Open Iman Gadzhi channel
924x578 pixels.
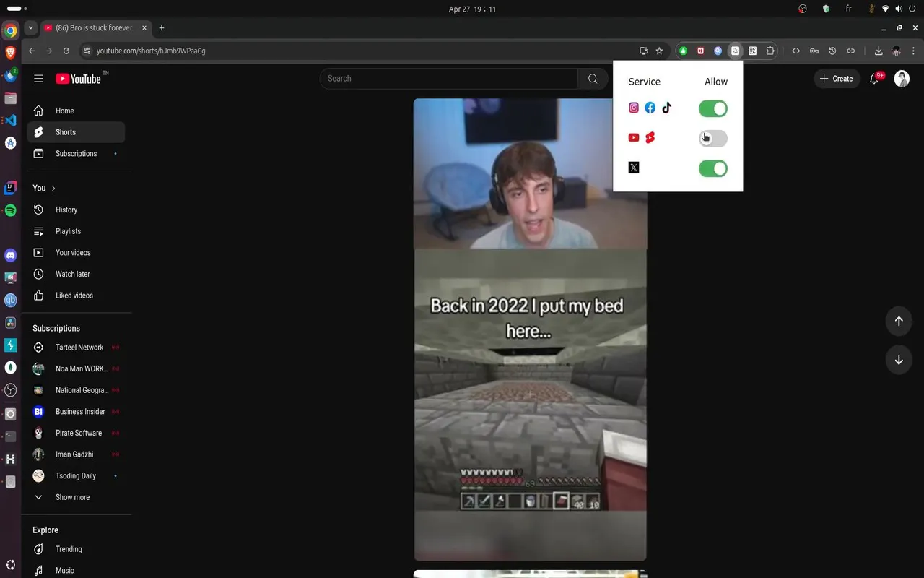tap(77, 454)
